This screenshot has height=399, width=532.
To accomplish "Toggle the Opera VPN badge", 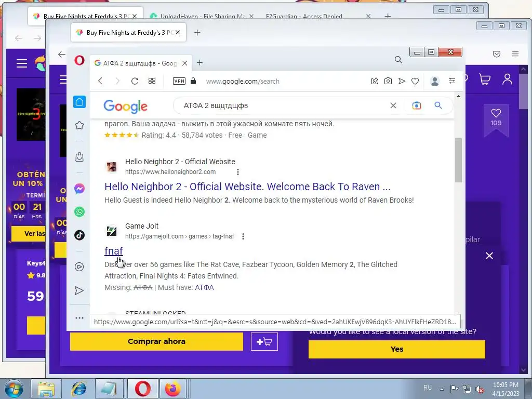I will point(179,81).
